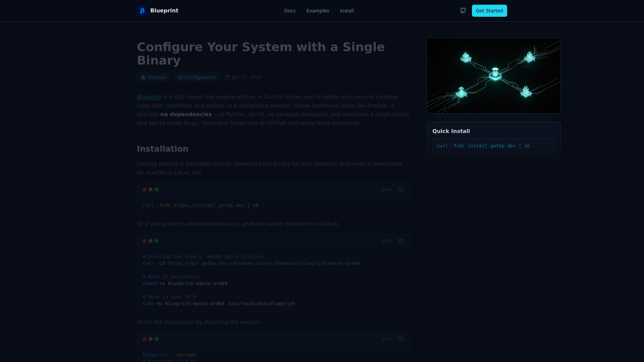644x362 pixels.
Task: Click the yellow dot on the last terminal
Action: [x=151, y=339]
